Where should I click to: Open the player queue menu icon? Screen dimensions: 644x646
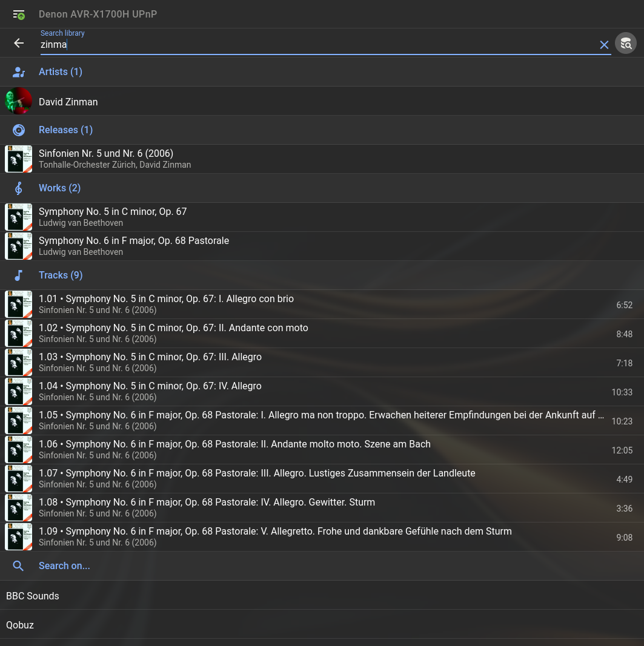coord(19,14)
